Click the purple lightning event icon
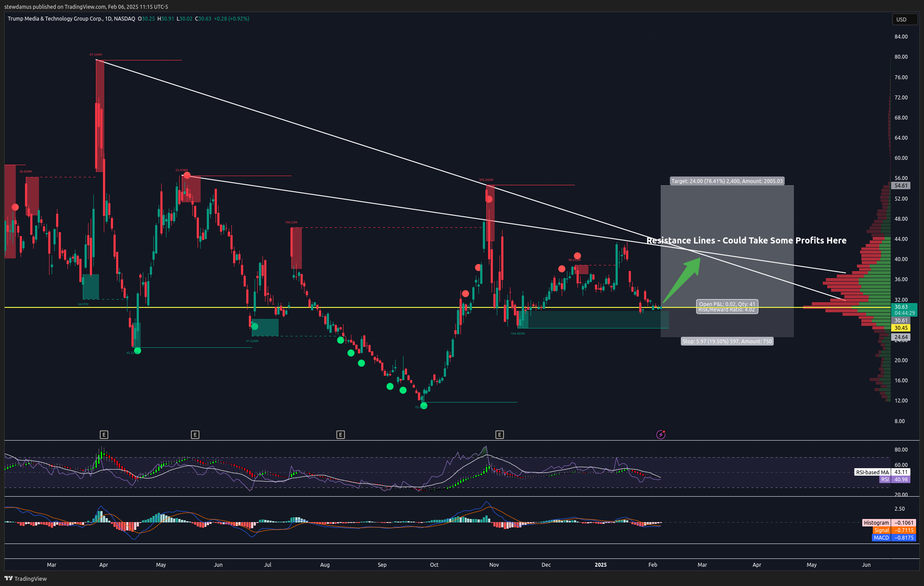The width and height of the screenshot is (924, 586). [661, 434]
